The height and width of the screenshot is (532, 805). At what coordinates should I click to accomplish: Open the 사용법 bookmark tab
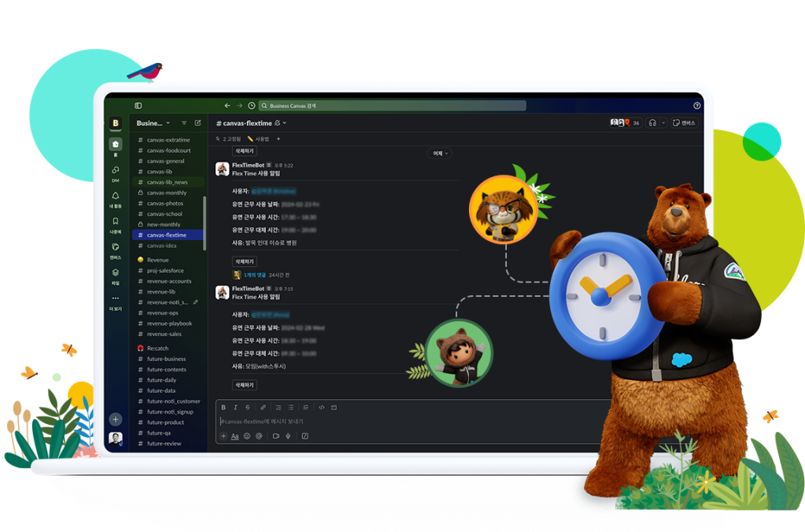(x=258, y=139)
